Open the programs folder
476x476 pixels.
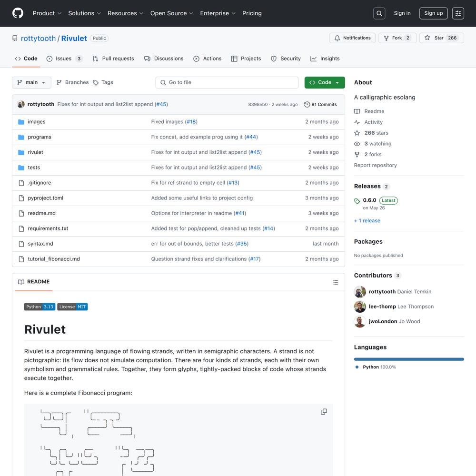[x=40, y=137]
